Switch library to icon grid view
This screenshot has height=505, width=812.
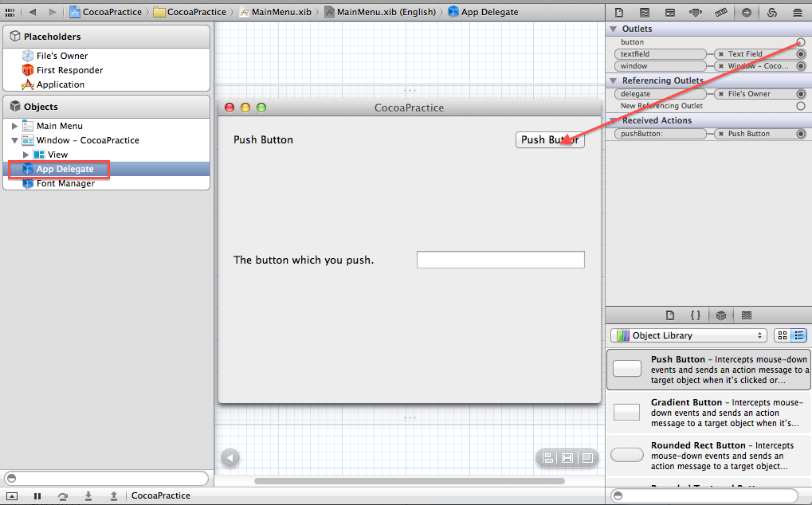pyautogui.click(x=782, y=335)
